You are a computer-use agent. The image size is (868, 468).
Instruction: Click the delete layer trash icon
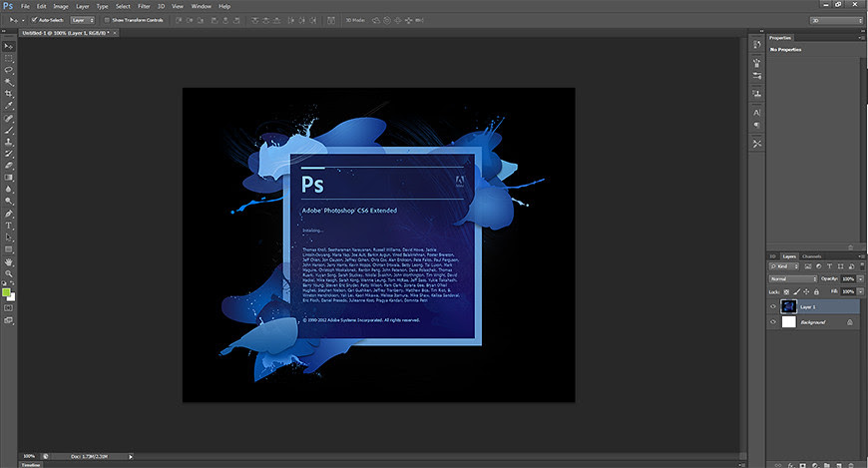pos(851,465)
